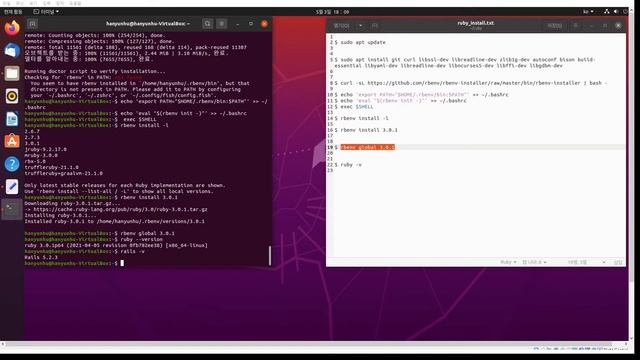Open LibreOffice Writer from the dock
The height and width of the screenshot is (360, 640).
coord(12,119)
